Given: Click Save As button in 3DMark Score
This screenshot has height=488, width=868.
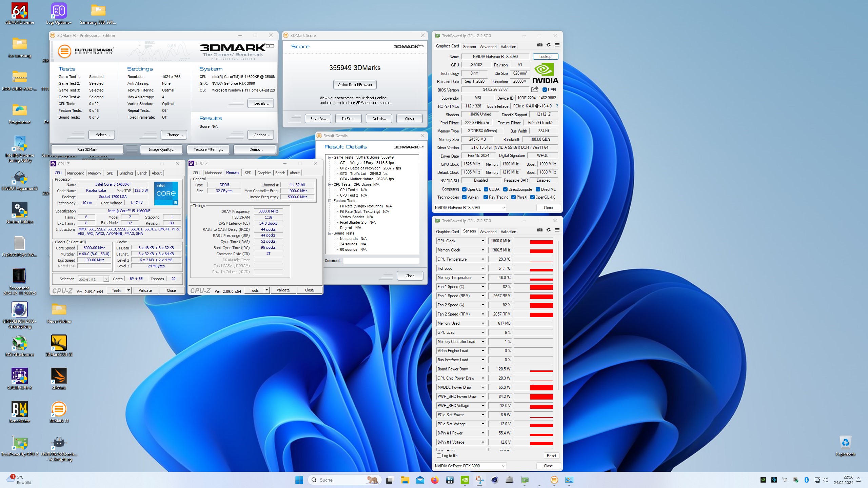Looking at the screenshot, I should tap(319, 119).
